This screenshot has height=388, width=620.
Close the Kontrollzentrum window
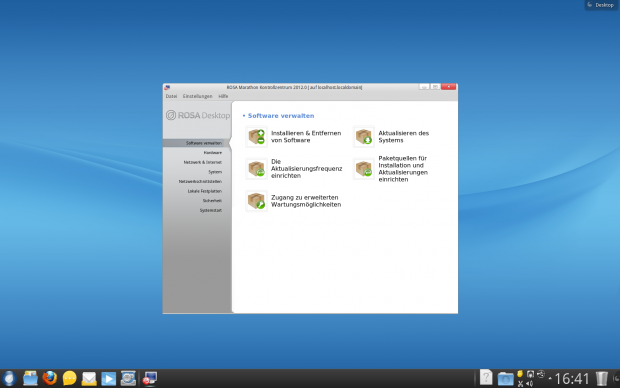click(449, 87)
